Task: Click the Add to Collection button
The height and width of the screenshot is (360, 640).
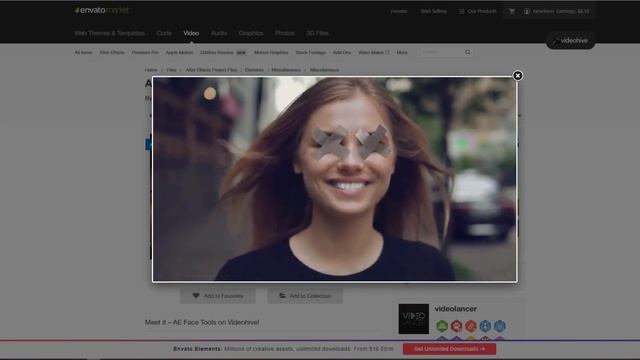Action: point(305,296)
